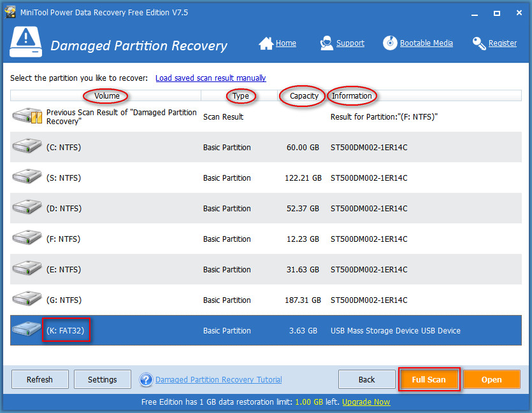This screenshot has width=532, height=413.
Task: Sort by the Volume column header
Action: [x=106, y=96]
